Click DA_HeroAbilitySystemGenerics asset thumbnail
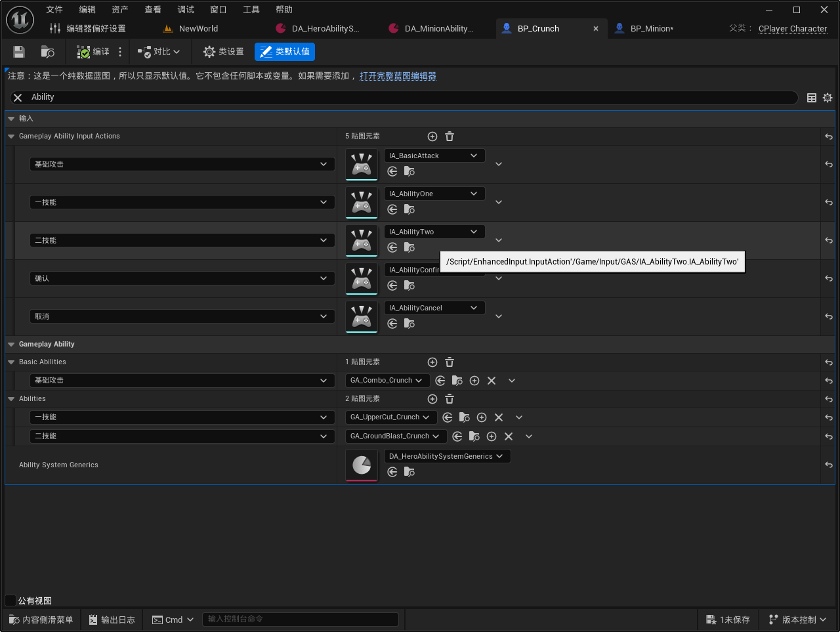 362,465
